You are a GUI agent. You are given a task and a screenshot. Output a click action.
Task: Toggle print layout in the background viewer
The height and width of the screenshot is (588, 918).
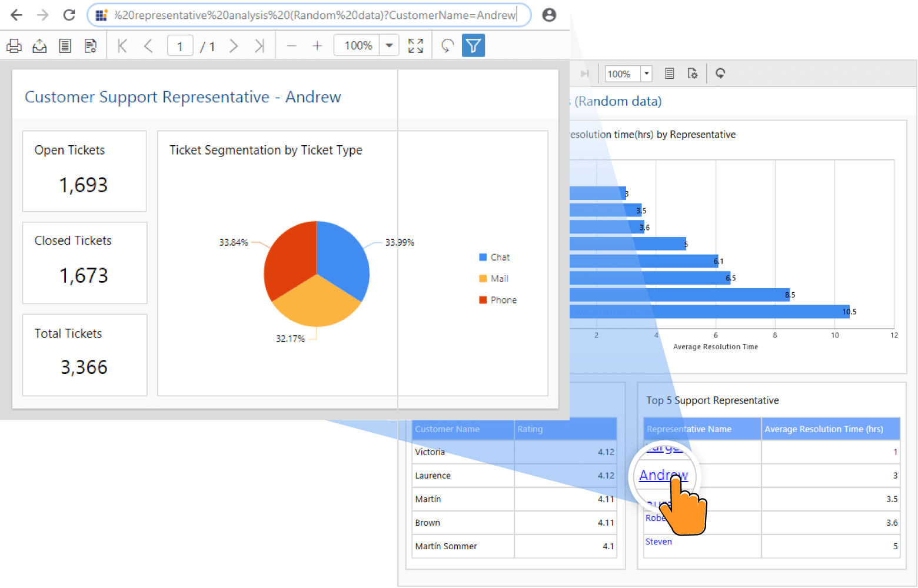(x=669, y=73)
